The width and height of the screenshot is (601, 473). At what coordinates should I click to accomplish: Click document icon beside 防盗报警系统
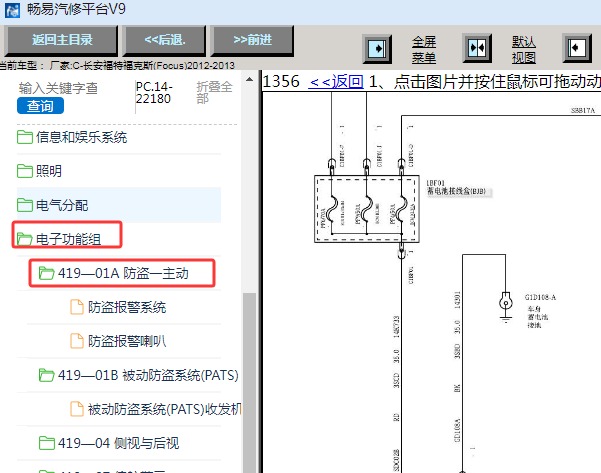[77, 307]
